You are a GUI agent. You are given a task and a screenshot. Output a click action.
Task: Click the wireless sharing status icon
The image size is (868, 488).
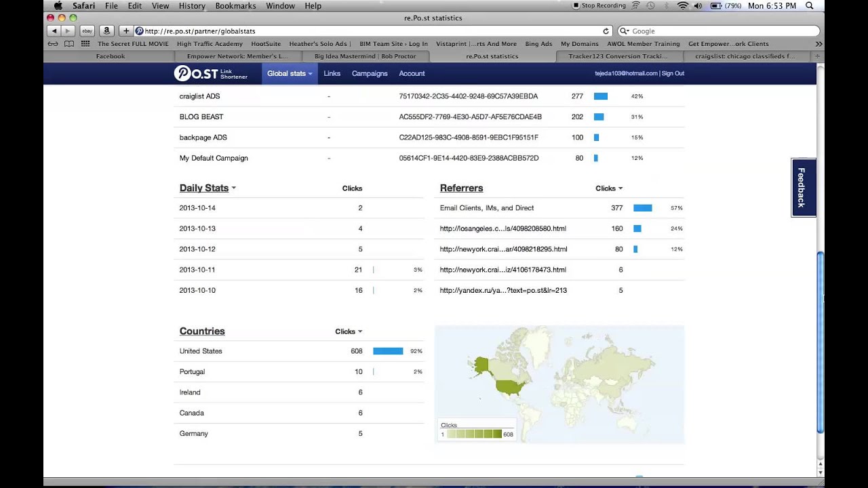pos(636,5)
